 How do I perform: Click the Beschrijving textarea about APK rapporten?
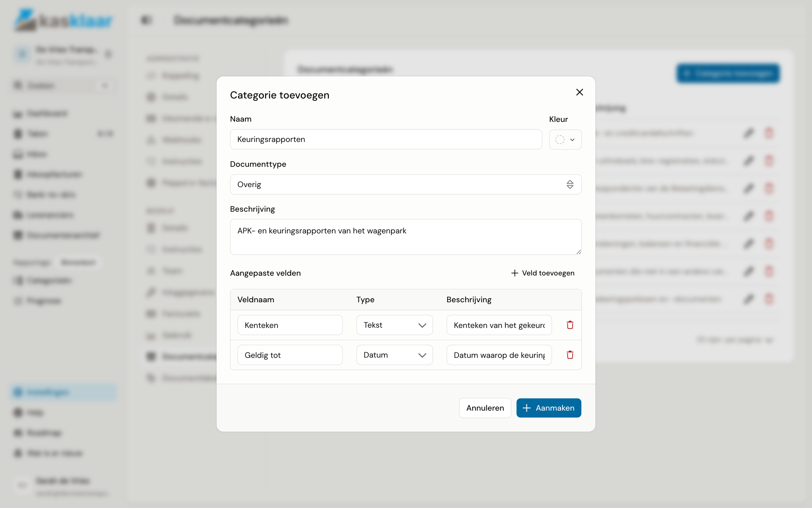406,237
